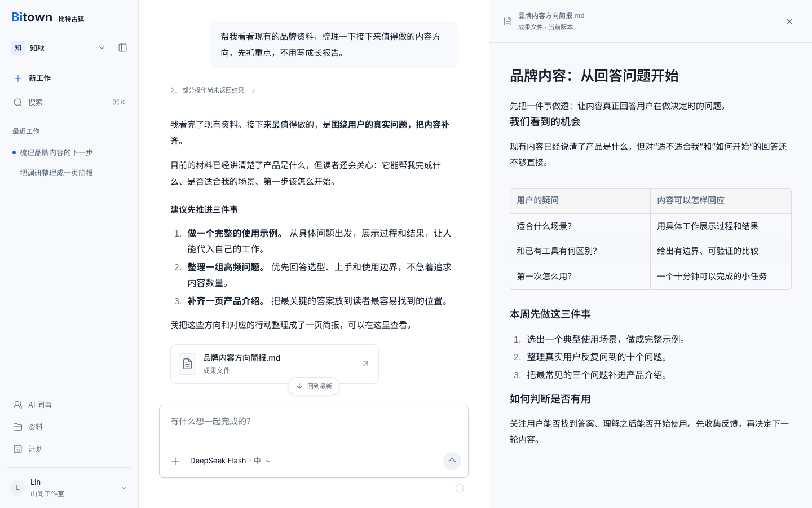Click the search magnifier icon
Screen dimensions: 812x508
(18, 103)
